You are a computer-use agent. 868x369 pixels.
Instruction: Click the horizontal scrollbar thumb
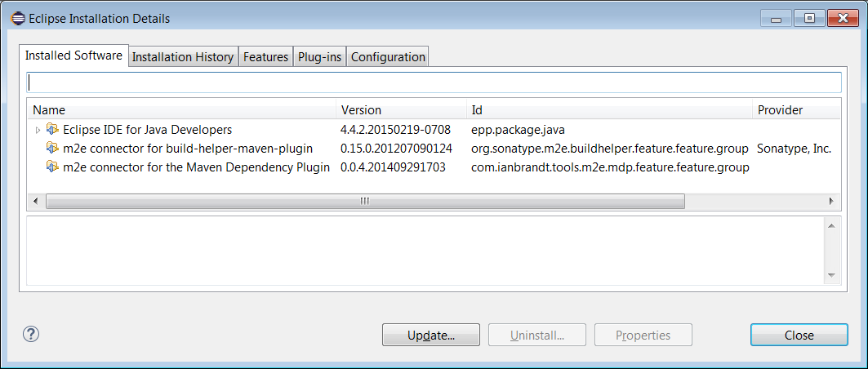[x=364, y=201]
